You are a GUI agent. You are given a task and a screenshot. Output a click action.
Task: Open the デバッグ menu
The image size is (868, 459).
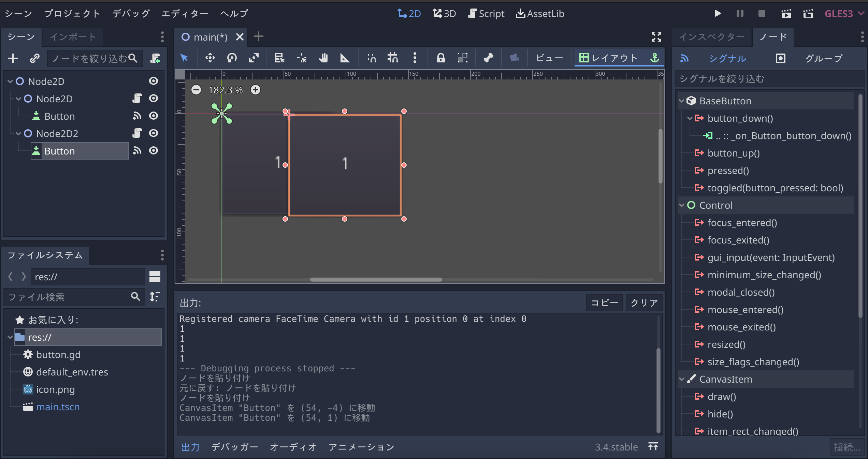coord(131,14)
